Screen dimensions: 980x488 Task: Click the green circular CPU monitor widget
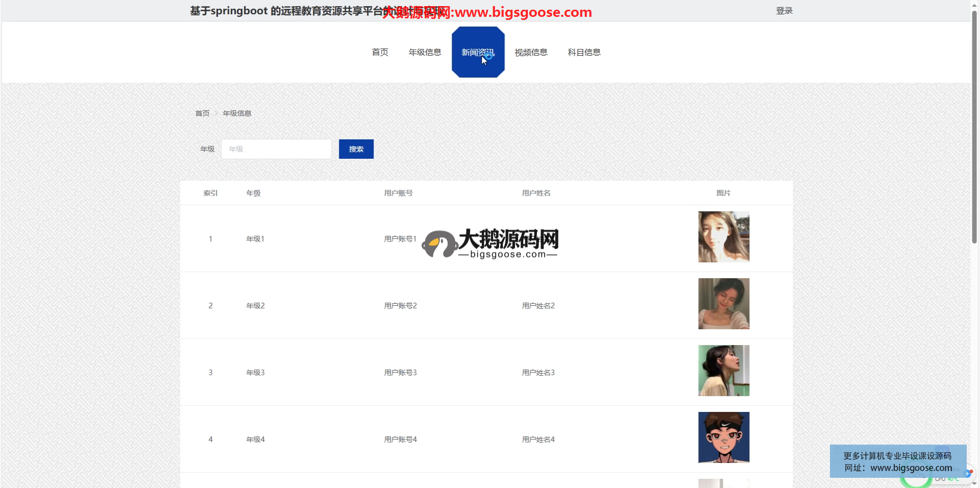tap(916, 481)
